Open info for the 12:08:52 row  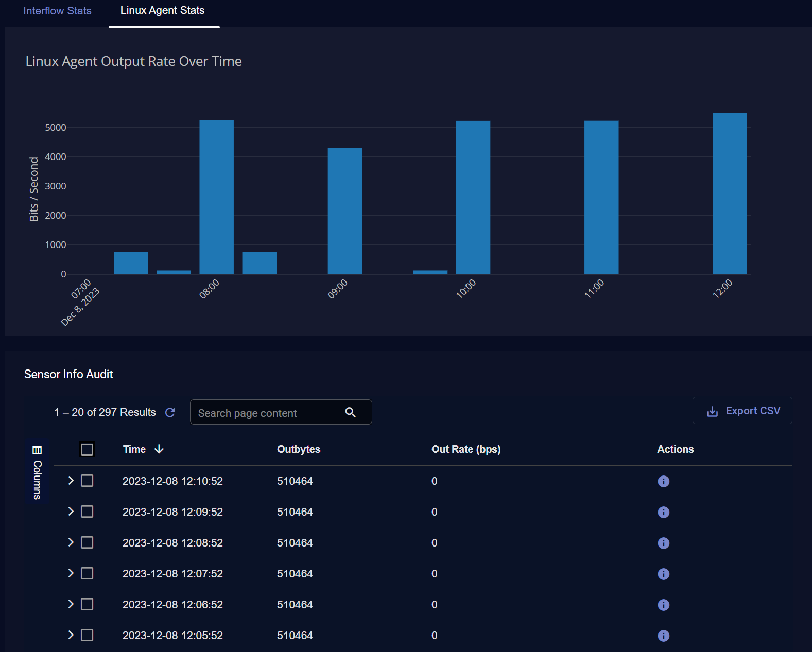point(663,543)
